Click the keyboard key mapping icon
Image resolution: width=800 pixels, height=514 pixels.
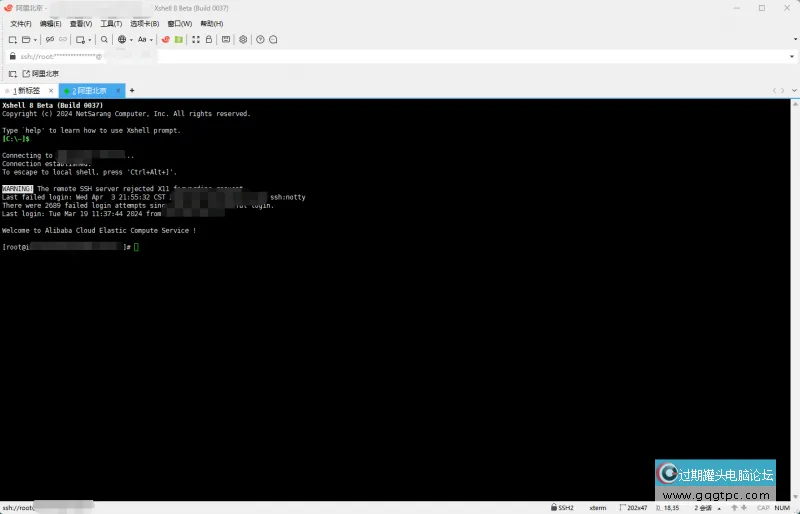point(226,40)
